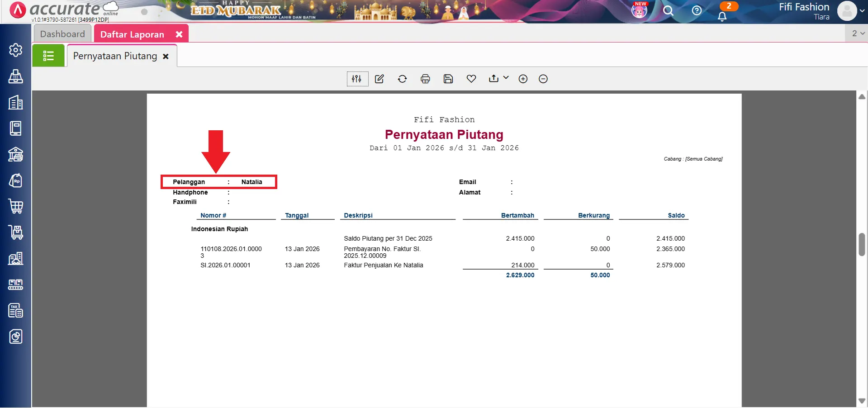Switch to the Dashboard tab
868x408 pixels.
(x=62, y=33)
